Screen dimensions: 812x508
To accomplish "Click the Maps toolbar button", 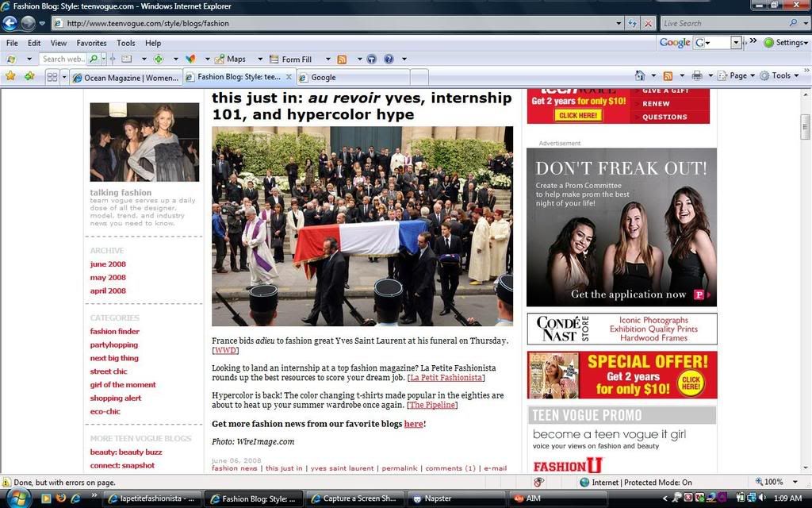I will [231, 59].
